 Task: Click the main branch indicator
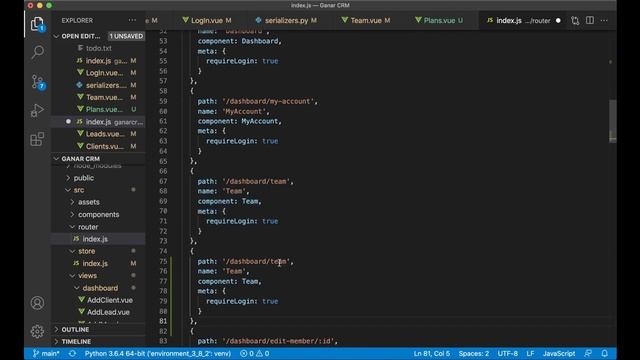pyautogui.click(x=46, y=353)
